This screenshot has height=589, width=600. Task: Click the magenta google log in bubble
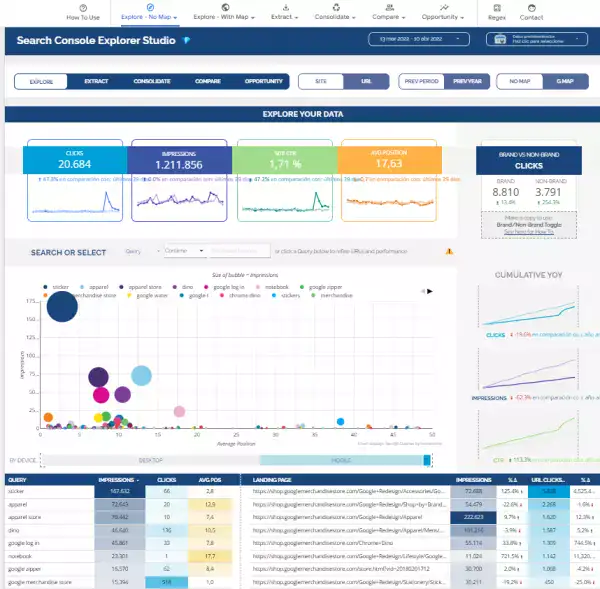pyautogui.click(x=101, y=395)
